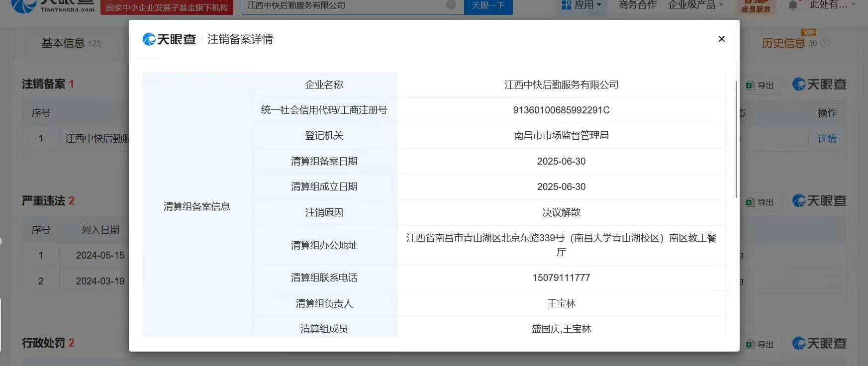Click the 操作 column header

[827, 113]
